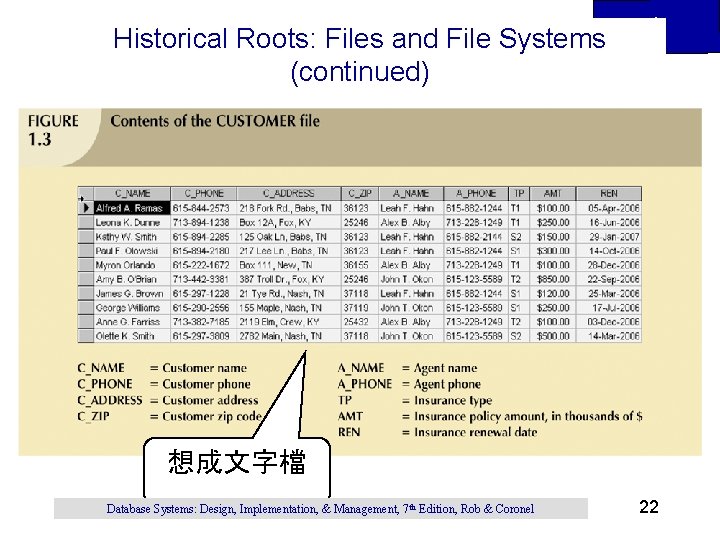Image resolution: width=720 pixels, height=540 pixels.
Task: Click the figure caption Contents of the CUSTOMER file
Action: pos(215,121)
